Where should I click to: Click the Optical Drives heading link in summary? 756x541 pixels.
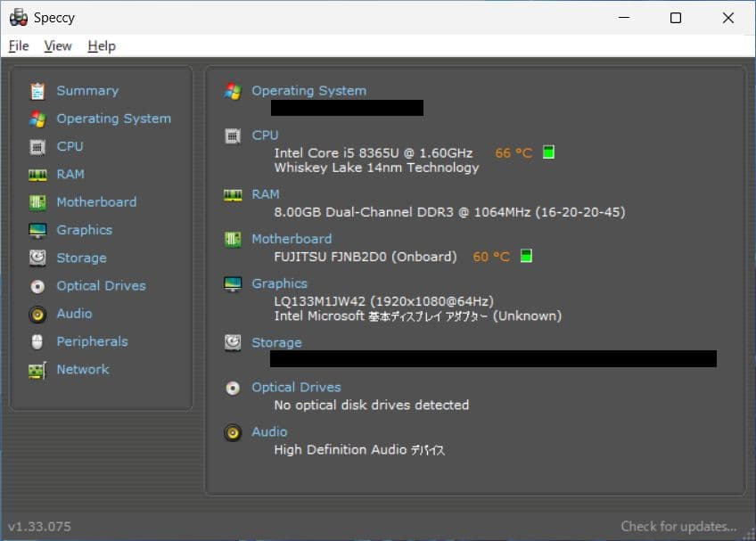point(297,388)
